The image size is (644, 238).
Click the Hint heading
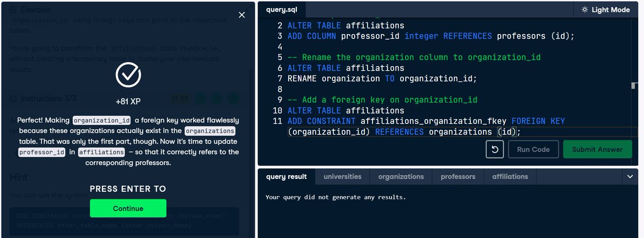[19, 177]
